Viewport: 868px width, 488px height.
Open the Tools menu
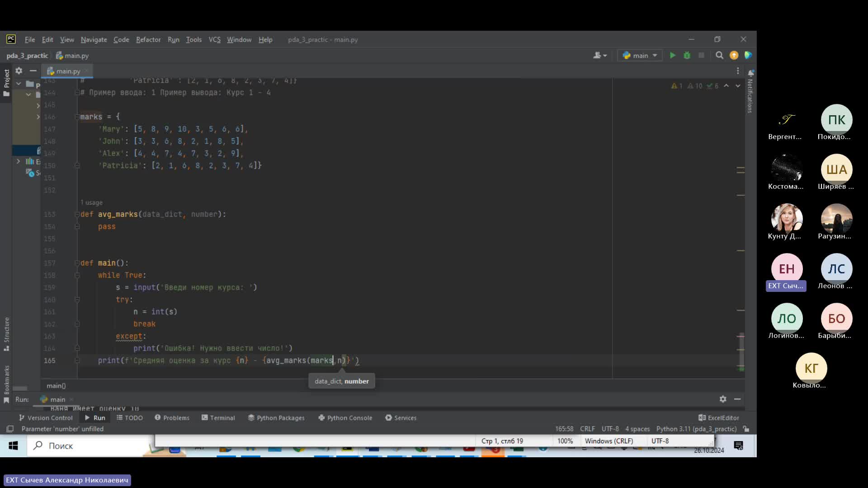pos(193,39)
